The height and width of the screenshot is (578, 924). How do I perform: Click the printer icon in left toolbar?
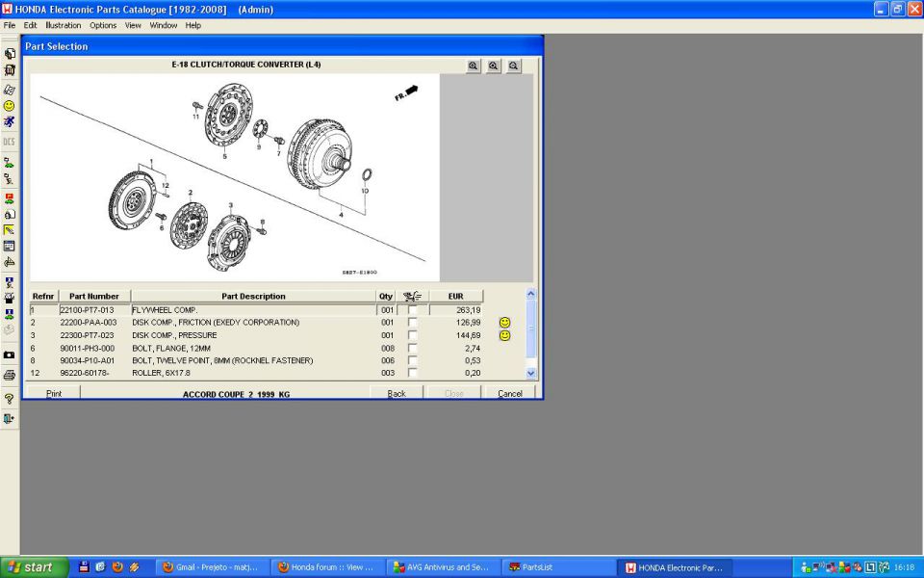10,375
